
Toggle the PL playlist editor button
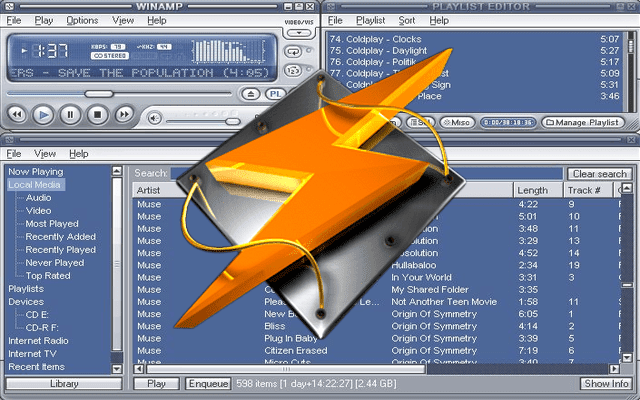click(275, 94)
